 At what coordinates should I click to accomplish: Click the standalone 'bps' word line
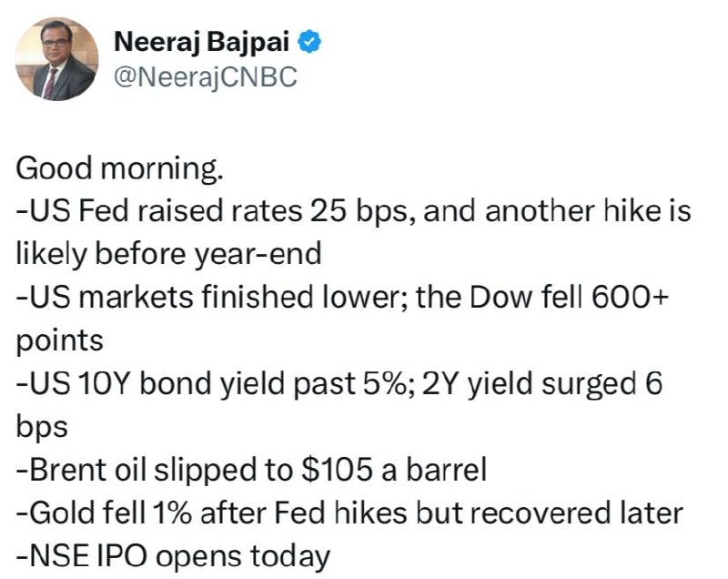[x=42, y=428]
